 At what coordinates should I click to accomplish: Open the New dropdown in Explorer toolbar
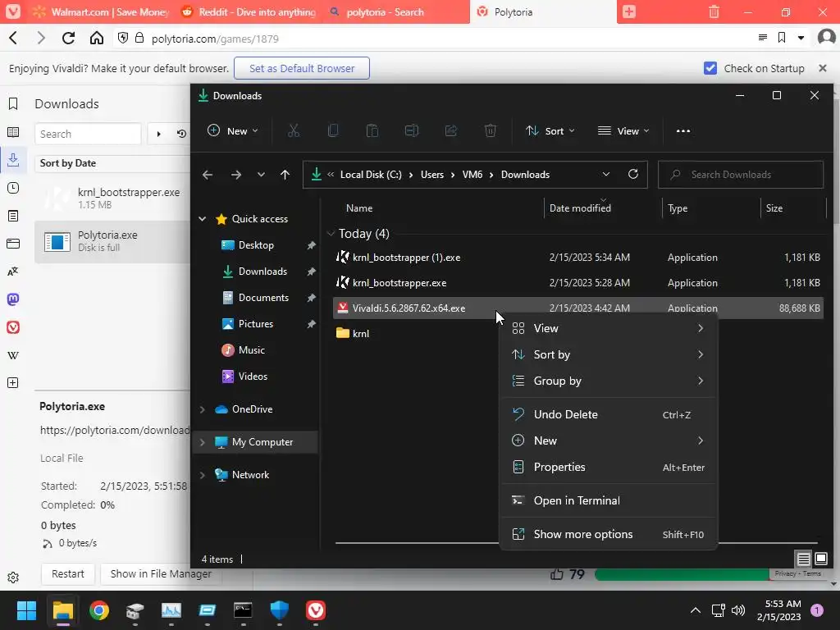(x=232, y=130)
